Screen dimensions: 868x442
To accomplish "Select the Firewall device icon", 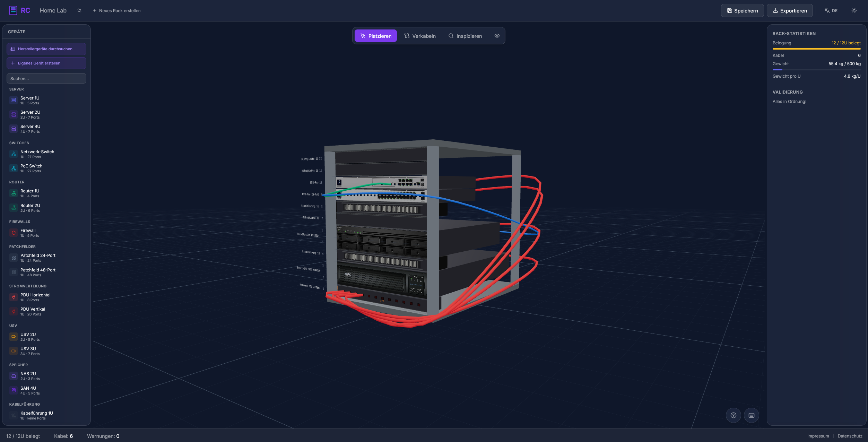I will tap(14, 233).
